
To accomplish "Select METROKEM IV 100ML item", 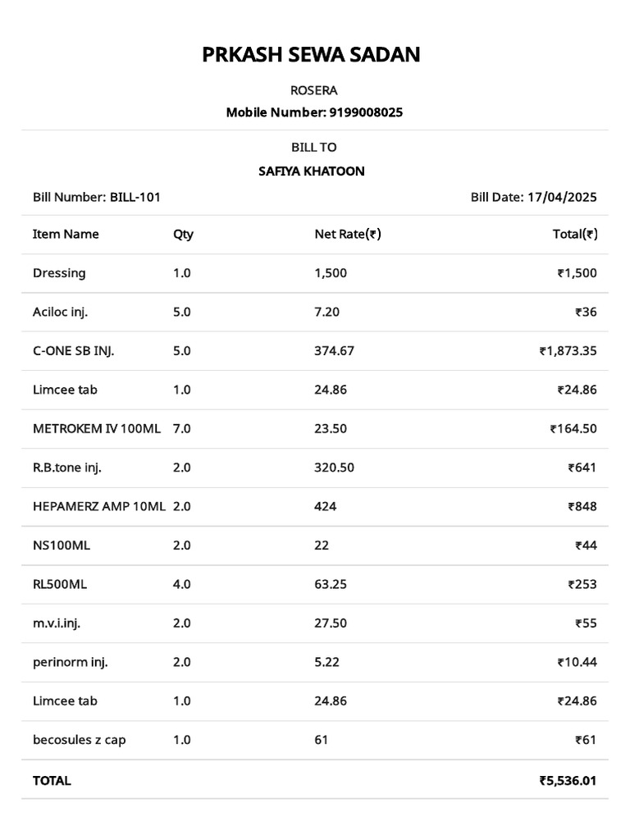I will 97,428.
